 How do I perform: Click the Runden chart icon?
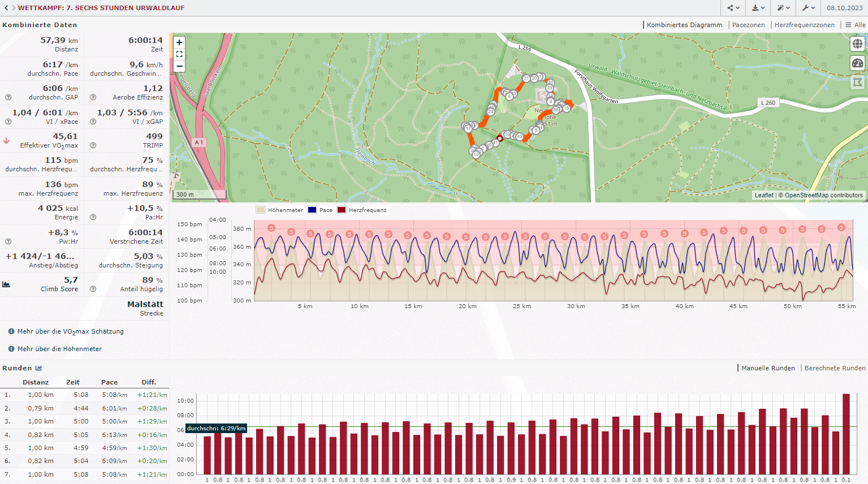[38, 368]
